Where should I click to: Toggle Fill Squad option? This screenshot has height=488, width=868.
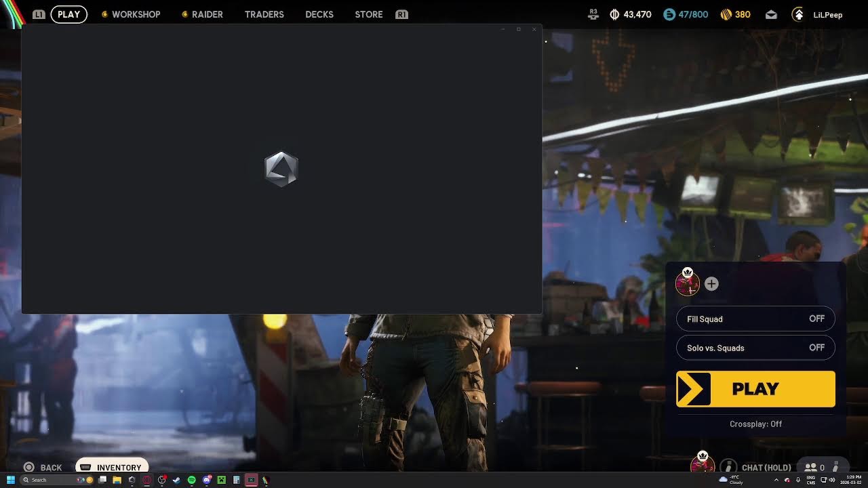click(755, 319)
